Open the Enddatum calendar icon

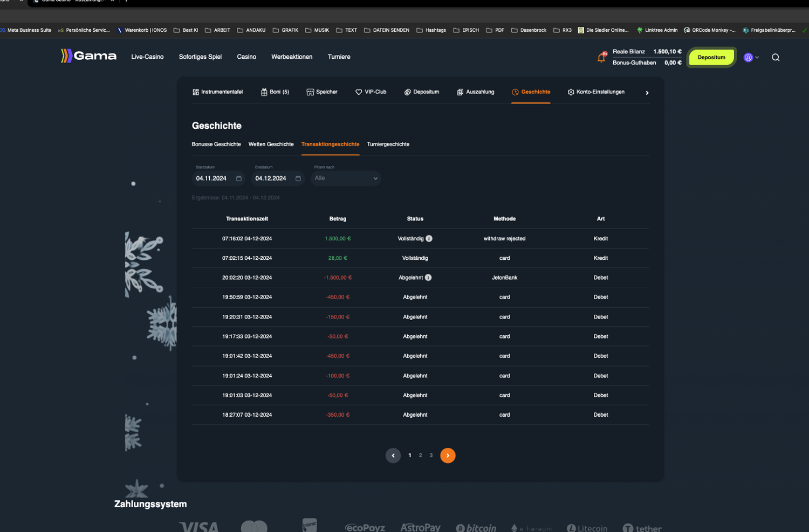click(x=298, y=178)
